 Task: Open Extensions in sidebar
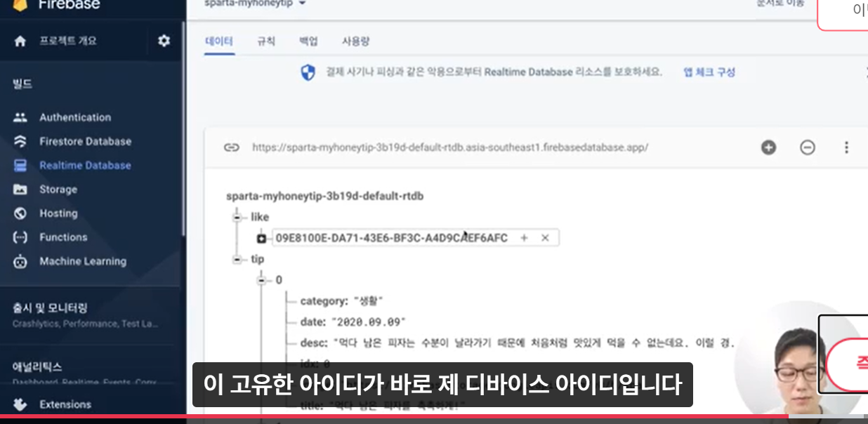click(x=65, y=404)
